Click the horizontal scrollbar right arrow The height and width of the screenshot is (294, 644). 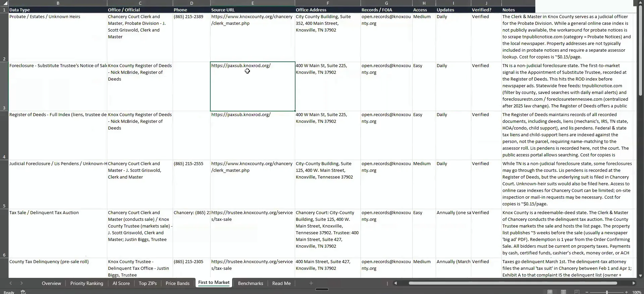634,283
